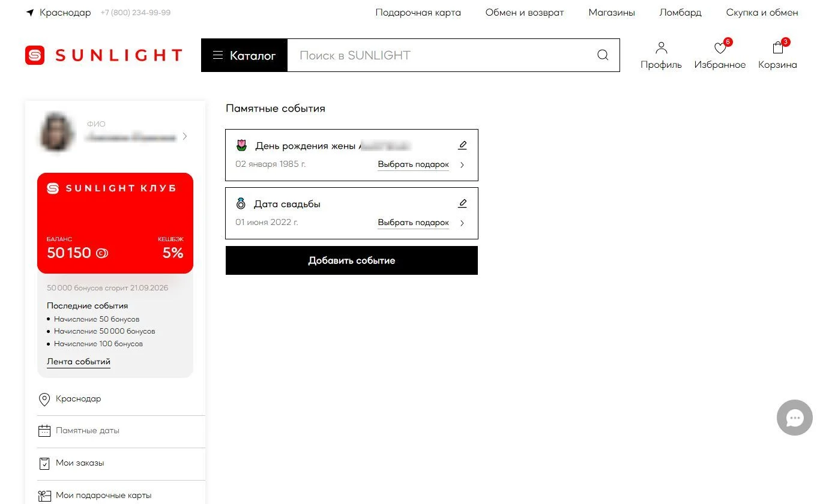The height and width of the screenshot is (504, 826).
Task: Click the 5% cashback value
Action: [x=173, y=253]
